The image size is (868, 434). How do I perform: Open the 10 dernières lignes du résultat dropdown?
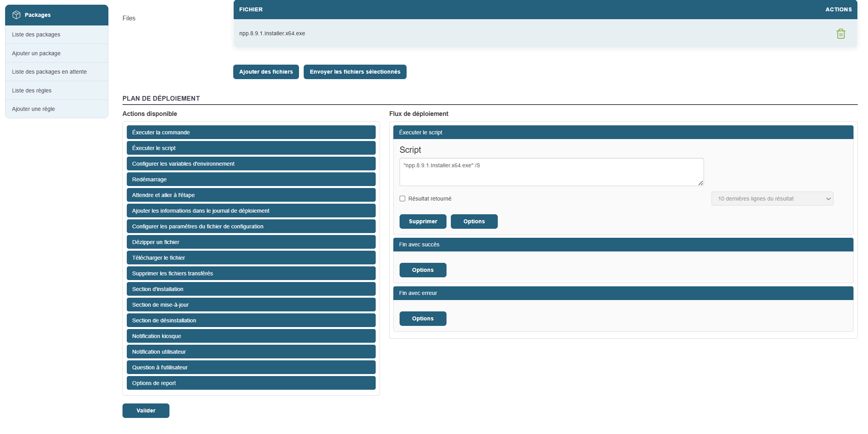772,199
